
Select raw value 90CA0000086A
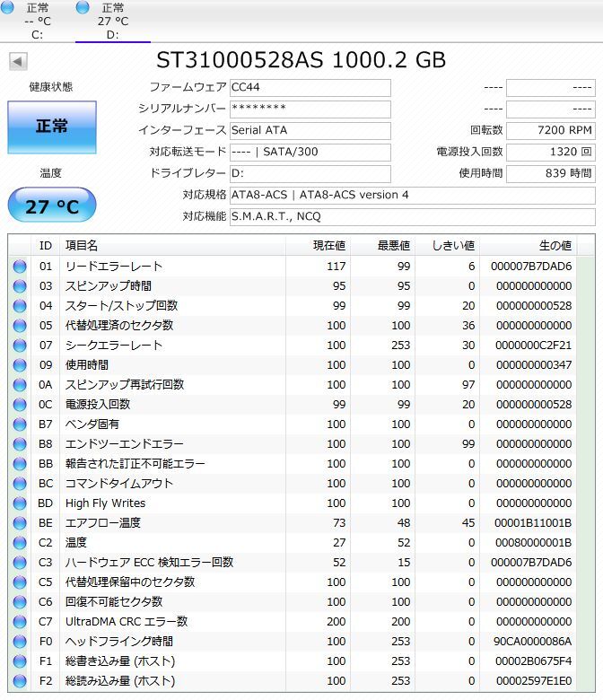tap(532, 642)
